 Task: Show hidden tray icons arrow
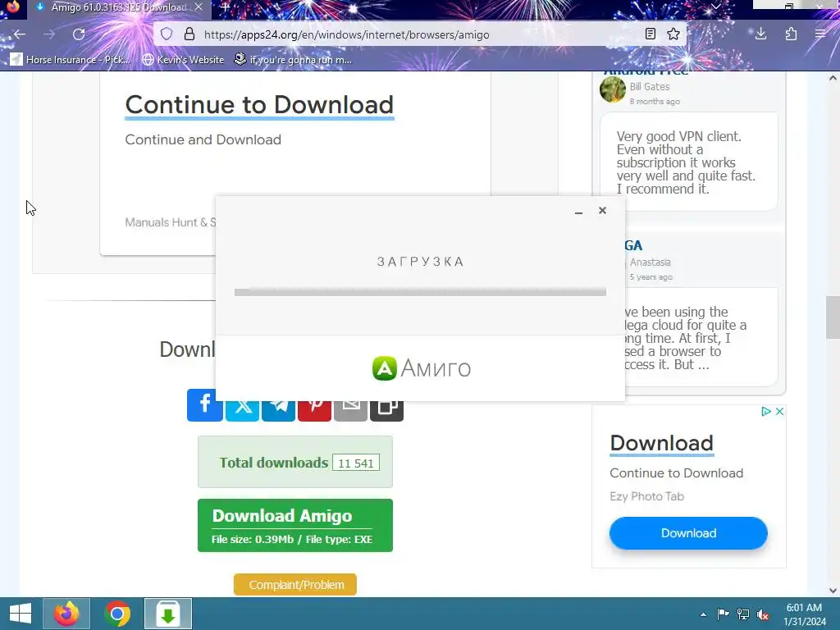pos(703,614)
